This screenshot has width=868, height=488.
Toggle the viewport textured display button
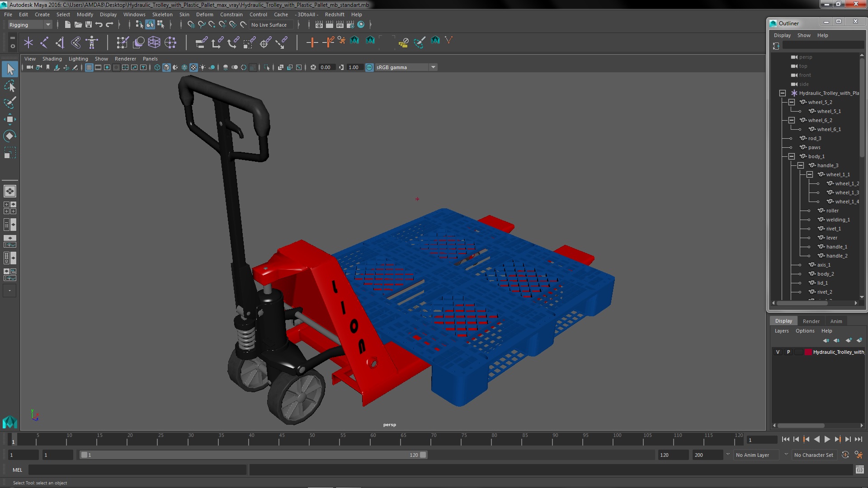(x=193, y=67)
